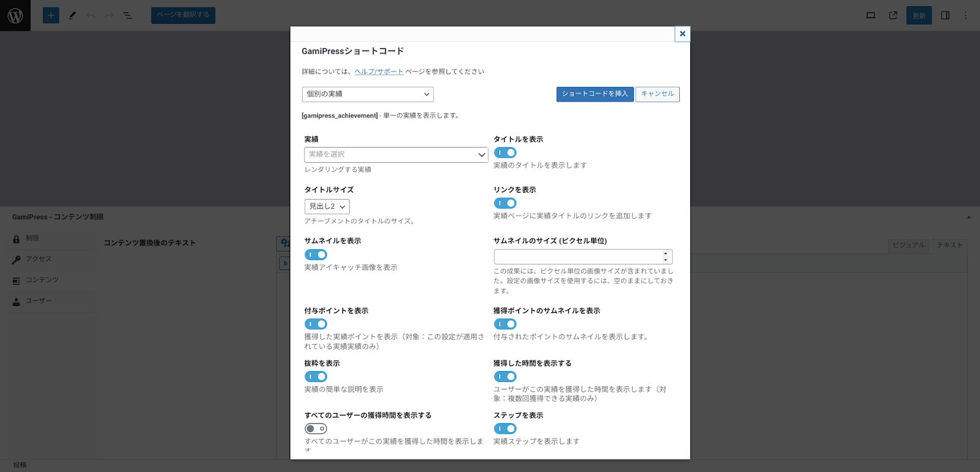
Task: Click the lock icon beside 制限
Action: pyautogui.click(x=17, y=239)
